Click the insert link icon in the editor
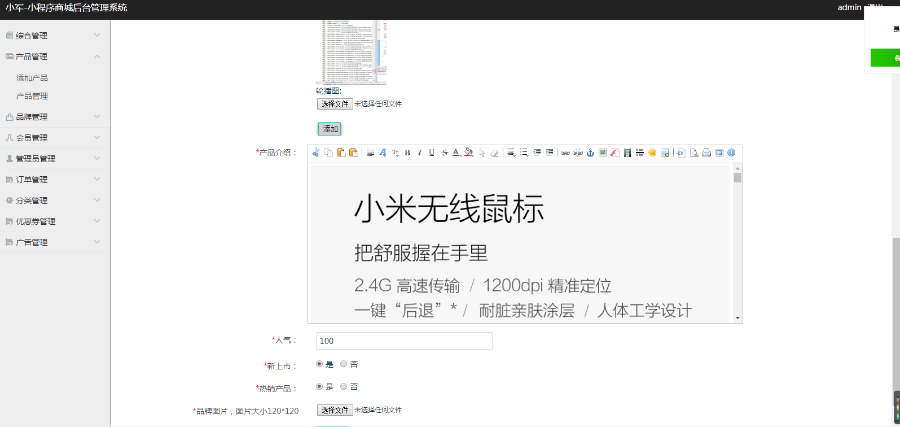 tap(565, 153)
